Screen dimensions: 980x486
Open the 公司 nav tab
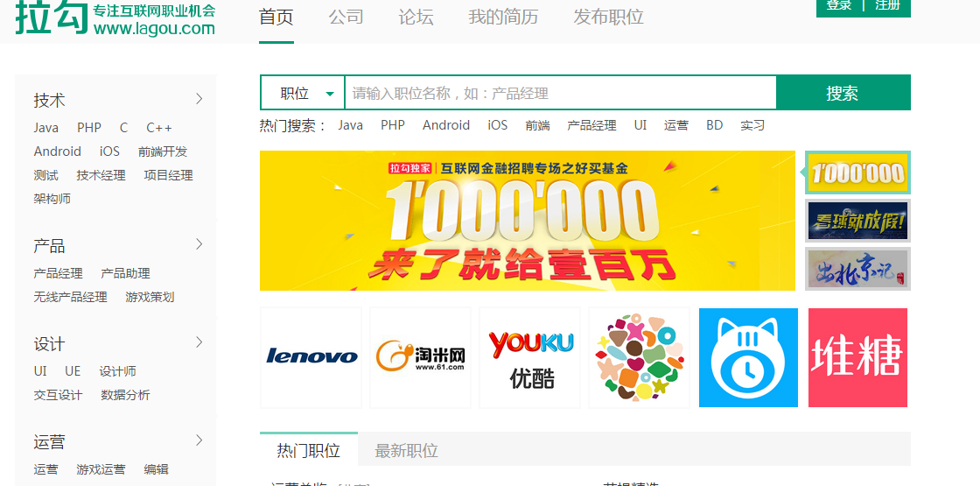pyautogui.click(x=346, y=17)
